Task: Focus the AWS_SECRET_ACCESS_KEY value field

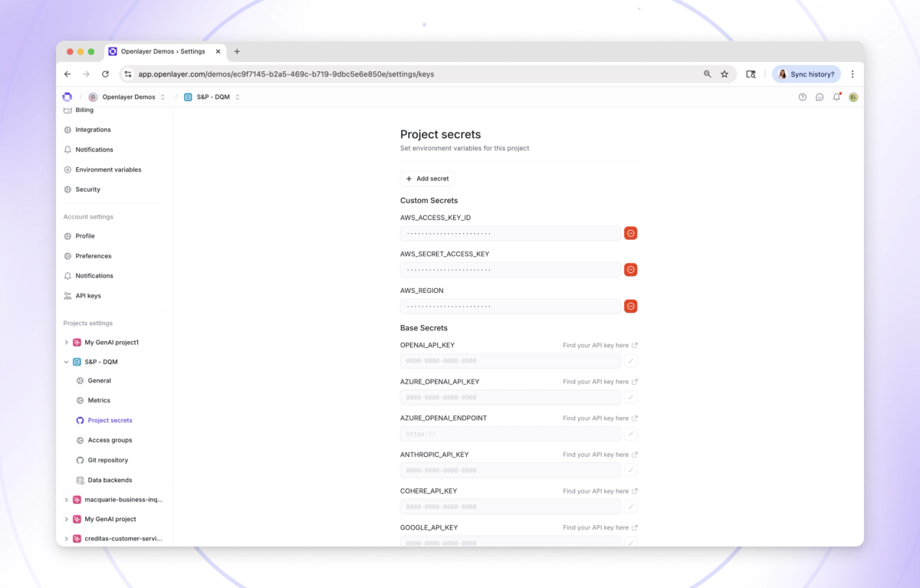Action: tap(511, 270)
